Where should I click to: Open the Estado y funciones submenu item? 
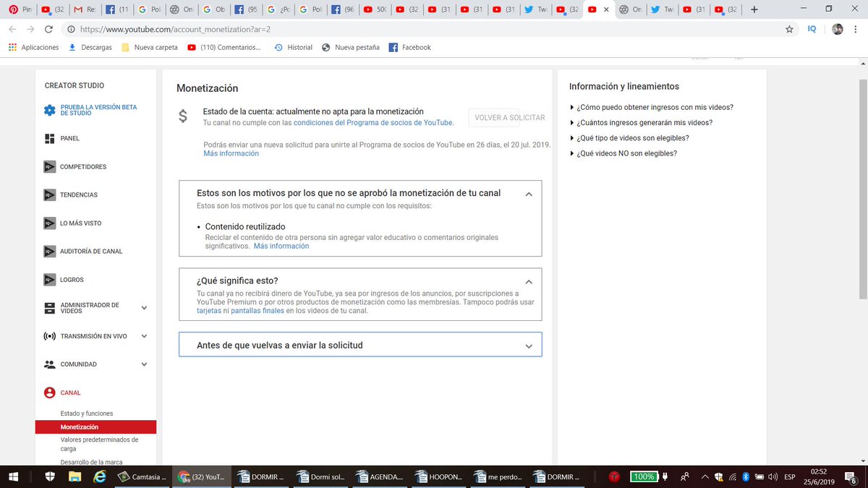(x=87, y=414)
